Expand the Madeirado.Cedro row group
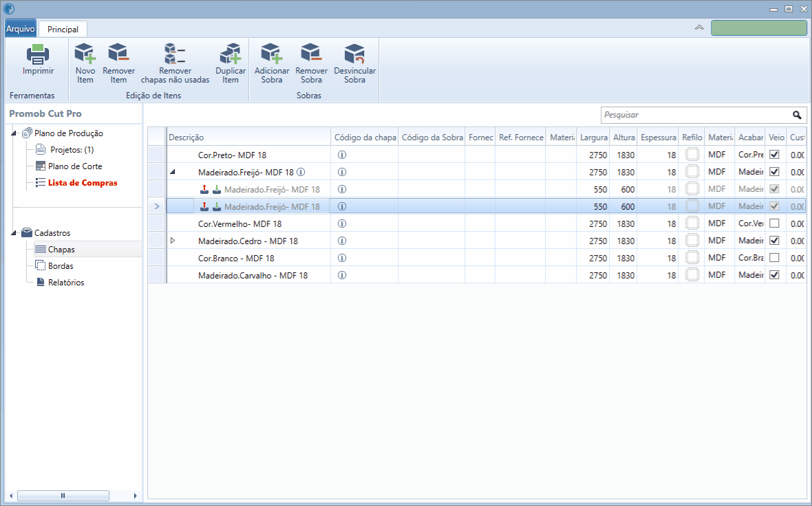 click(173, 241)
